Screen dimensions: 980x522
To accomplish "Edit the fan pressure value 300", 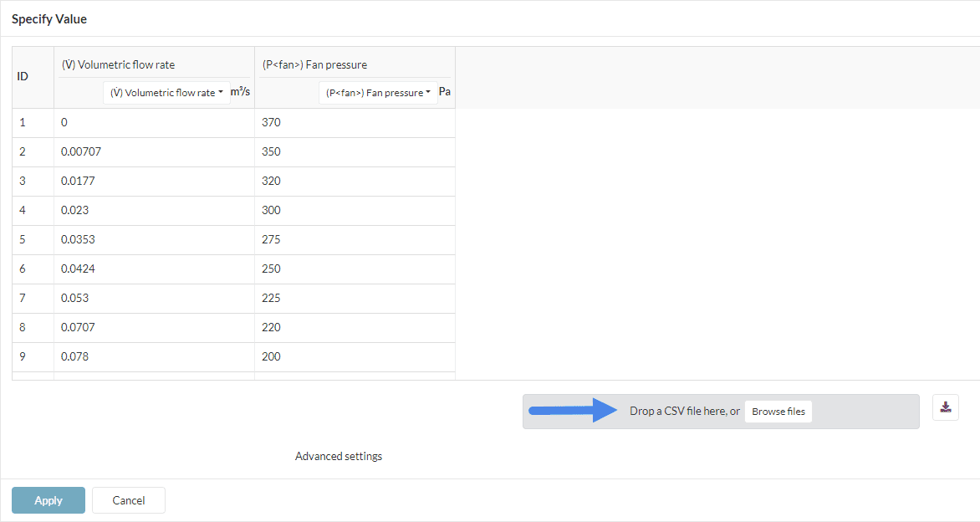I will (355, 210).
